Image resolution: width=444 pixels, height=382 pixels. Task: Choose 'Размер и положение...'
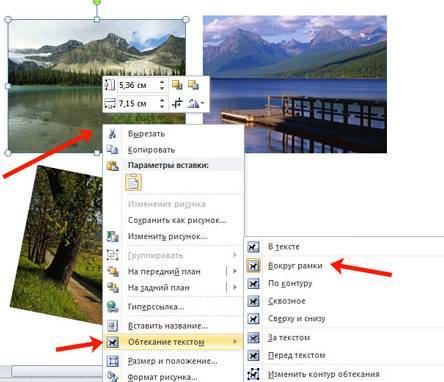click(x=173, y=361)
